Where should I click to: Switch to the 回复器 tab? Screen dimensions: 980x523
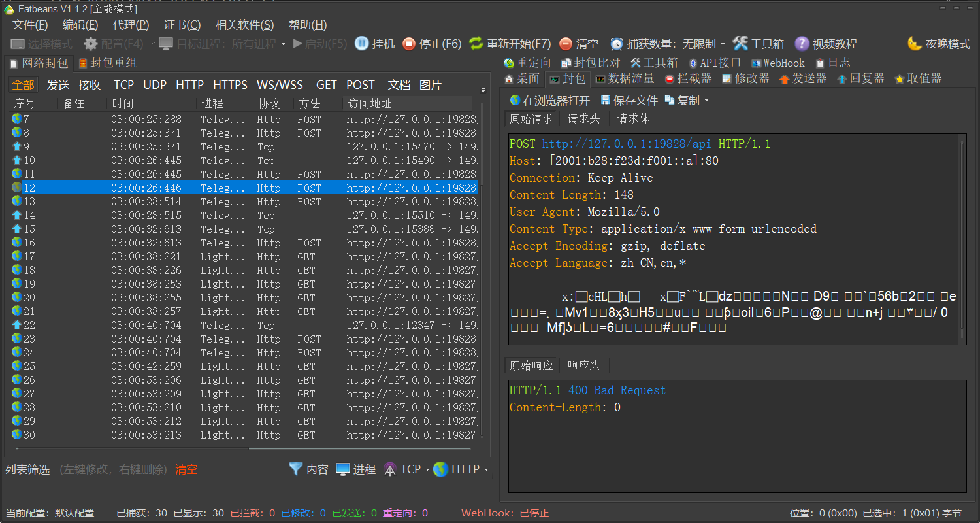[860, 78]
